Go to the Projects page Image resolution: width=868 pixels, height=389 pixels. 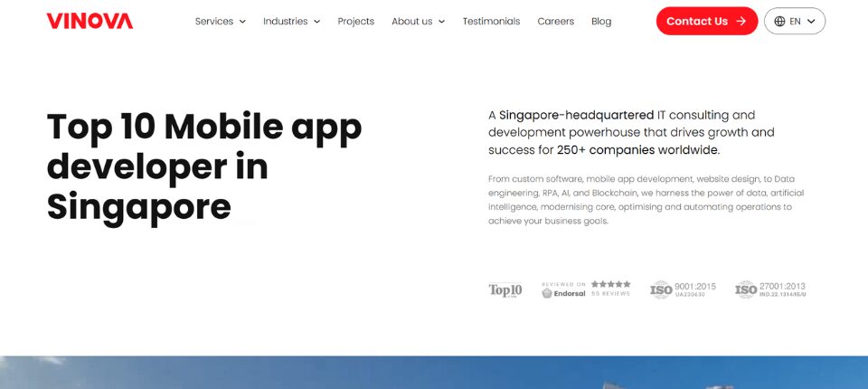pyautogui.click(x=356, y=21)
